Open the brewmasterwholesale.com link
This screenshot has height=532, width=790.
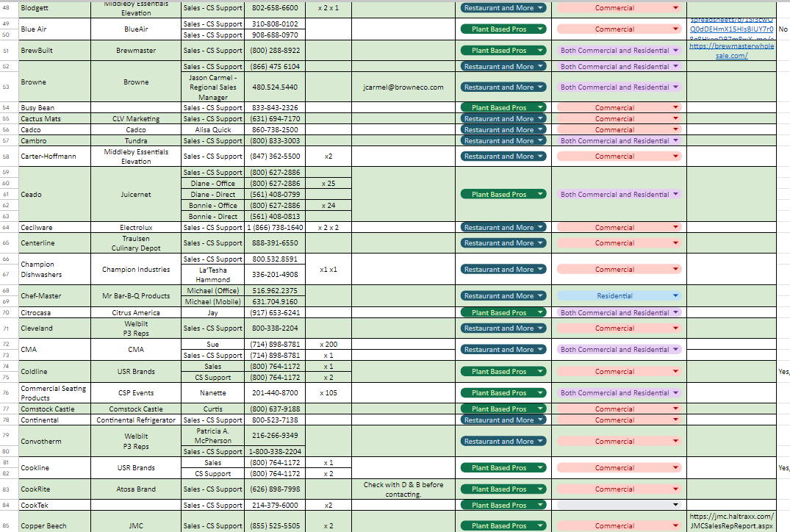point(731,51)
